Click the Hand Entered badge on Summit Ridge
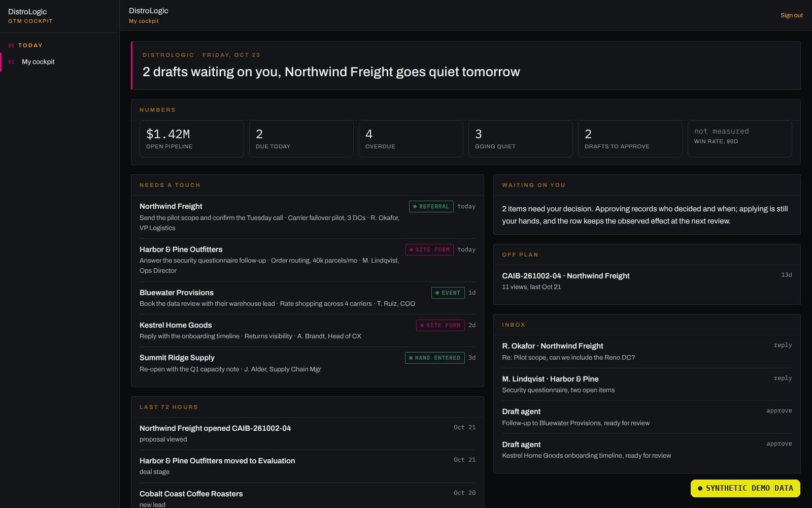Image resolution: width=812 pixels, height=508 pixels. pos(434,358)
